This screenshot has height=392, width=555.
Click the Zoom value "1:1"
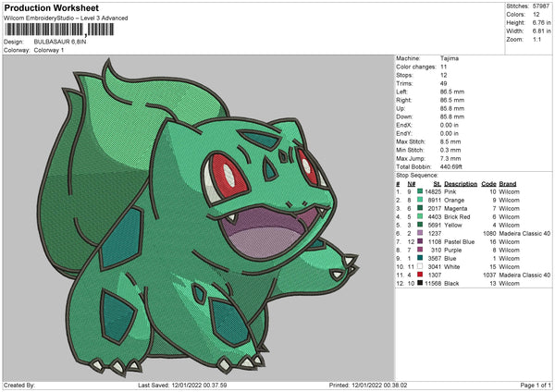(536, 39)
